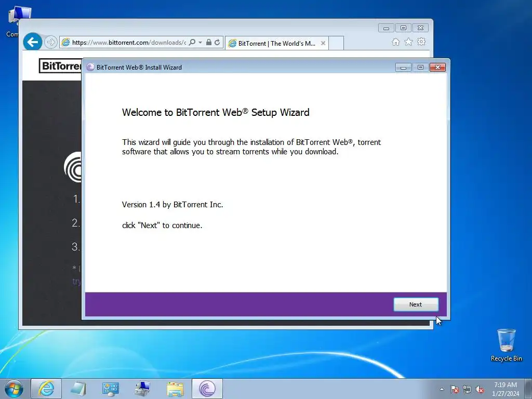Select the Recycle Bin desktop icon
Screen dimensions: 532x399
506,345
